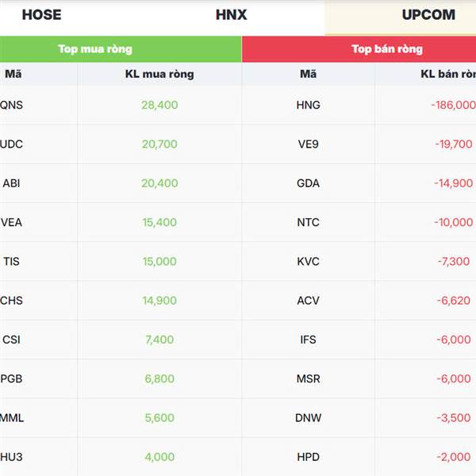
Task: Click the KL mua ròng column header
Action: point(159,74)
